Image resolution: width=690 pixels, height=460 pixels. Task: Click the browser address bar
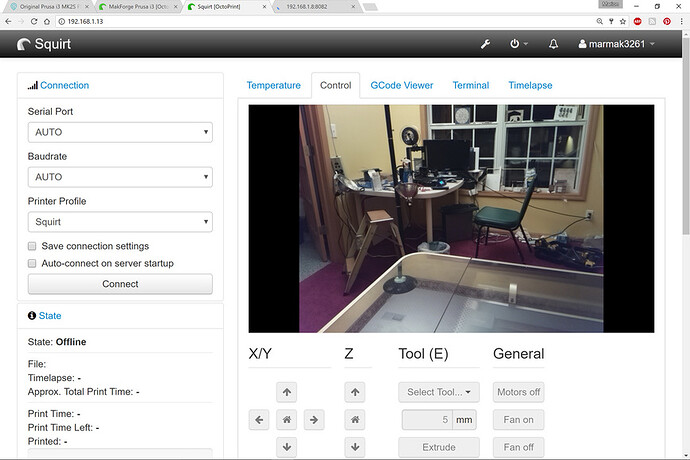326,21
